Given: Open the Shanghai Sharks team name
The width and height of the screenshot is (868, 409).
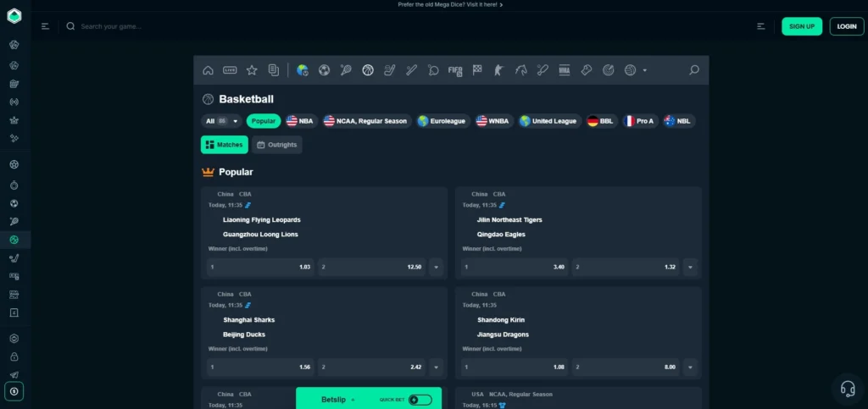Looking at the screenshot, I should [x=248, y=320].
